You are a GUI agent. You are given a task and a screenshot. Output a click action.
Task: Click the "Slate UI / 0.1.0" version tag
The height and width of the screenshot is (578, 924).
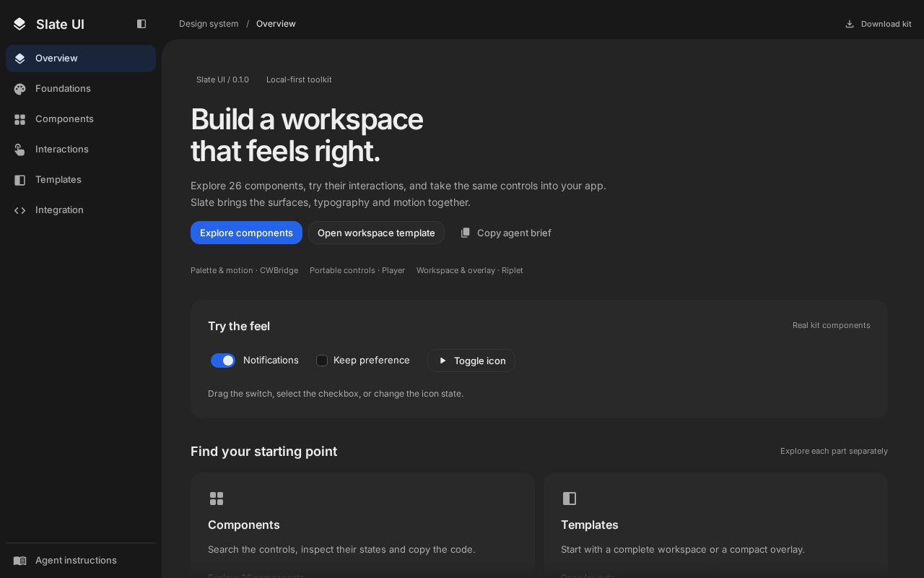point(222,79)
